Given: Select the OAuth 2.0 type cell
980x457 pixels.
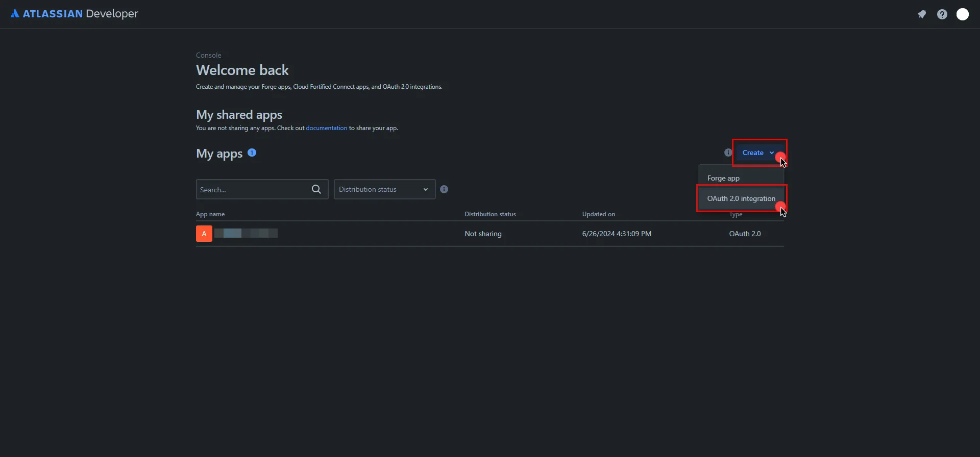Looking at the screenshot, I should [745, 234].
